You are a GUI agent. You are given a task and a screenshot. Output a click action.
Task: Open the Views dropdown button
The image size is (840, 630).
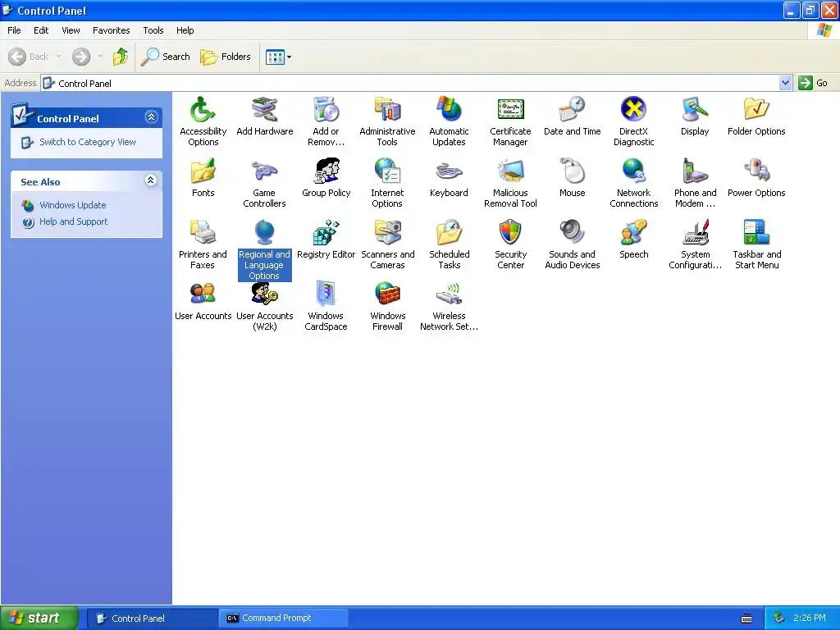[279, 57]
